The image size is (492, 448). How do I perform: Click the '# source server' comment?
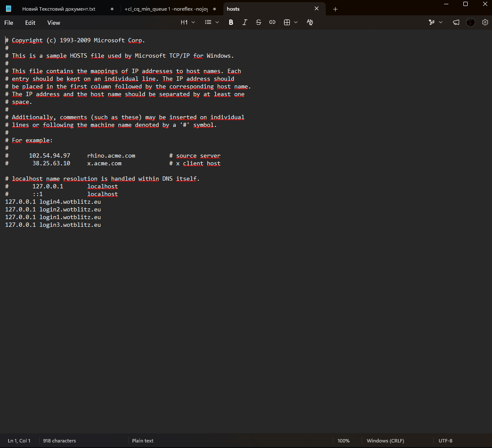tap(195, 155)
